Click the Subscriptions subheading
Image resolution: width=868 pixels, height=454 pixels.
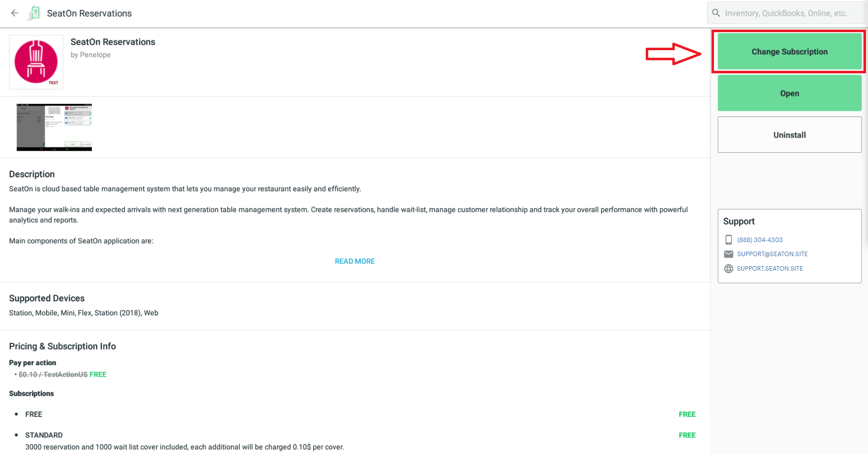coord(31,394)
